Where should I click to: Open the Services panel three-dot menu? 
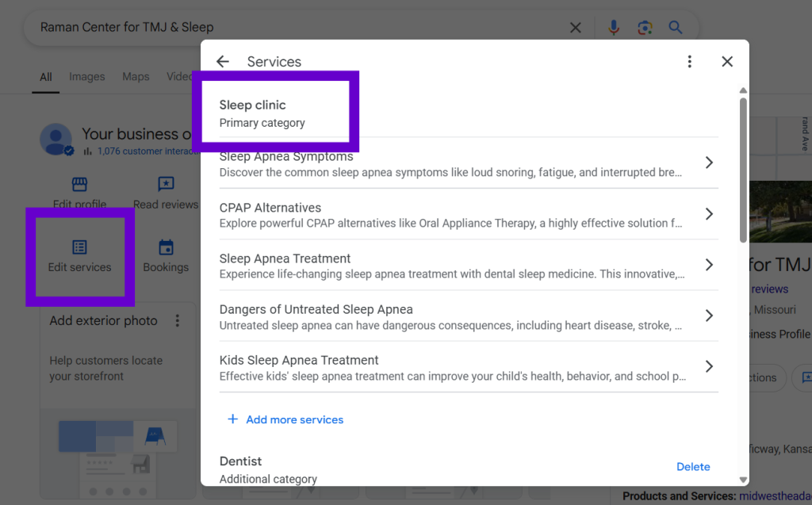[x=689, y=61]
